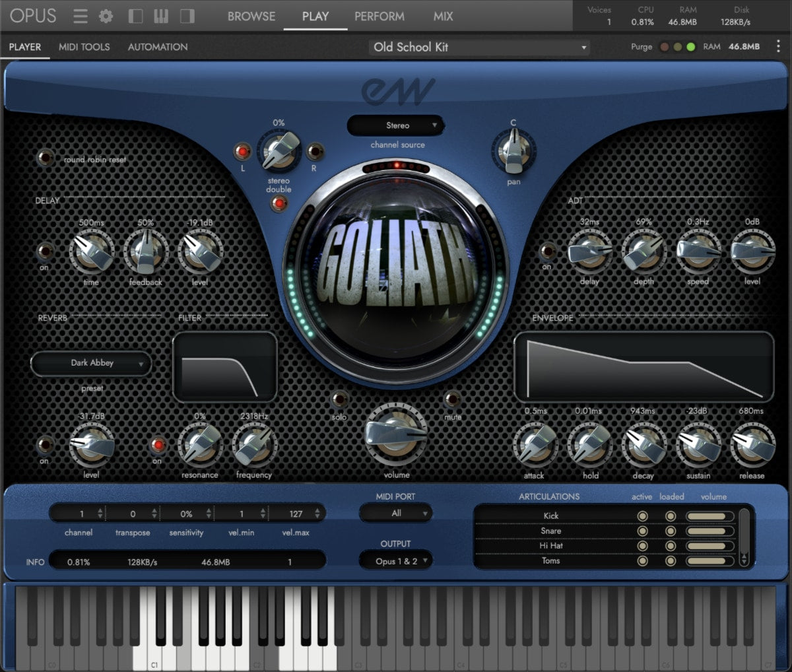
Task: Enable the solo button
Action: 339,399
